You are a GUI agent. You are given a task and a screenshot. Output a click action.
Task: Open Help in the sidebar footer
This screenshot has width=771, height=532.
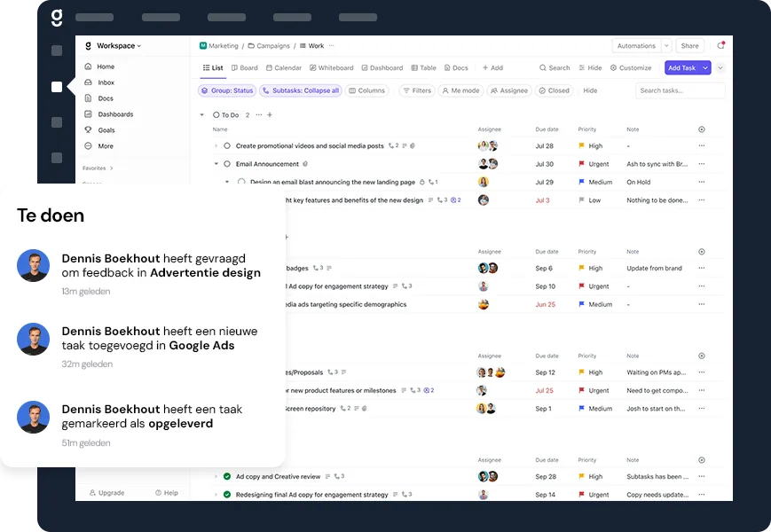[x=167, y=493]
